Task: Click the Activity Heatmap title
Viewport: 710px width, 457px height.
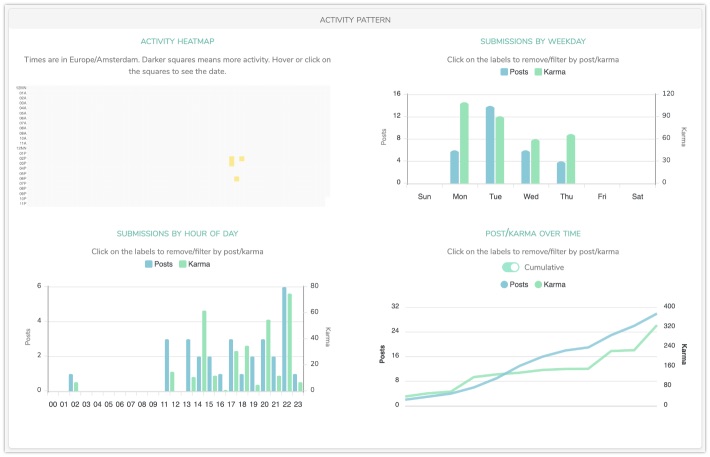Action: pyautogui.click(x=177, y=41)
